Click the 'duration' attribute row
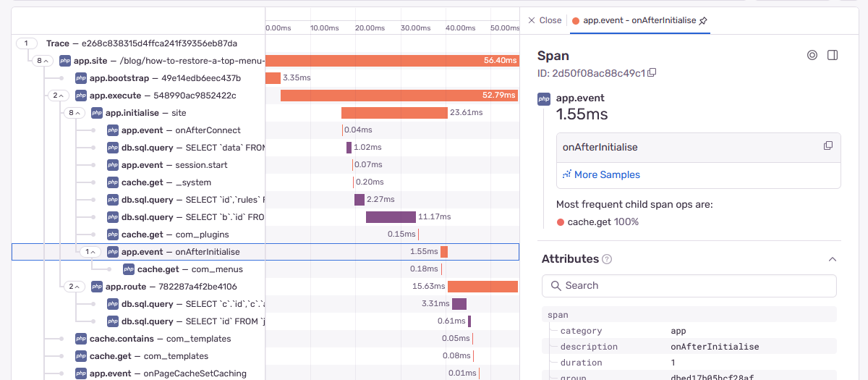 tap(689, 363)
